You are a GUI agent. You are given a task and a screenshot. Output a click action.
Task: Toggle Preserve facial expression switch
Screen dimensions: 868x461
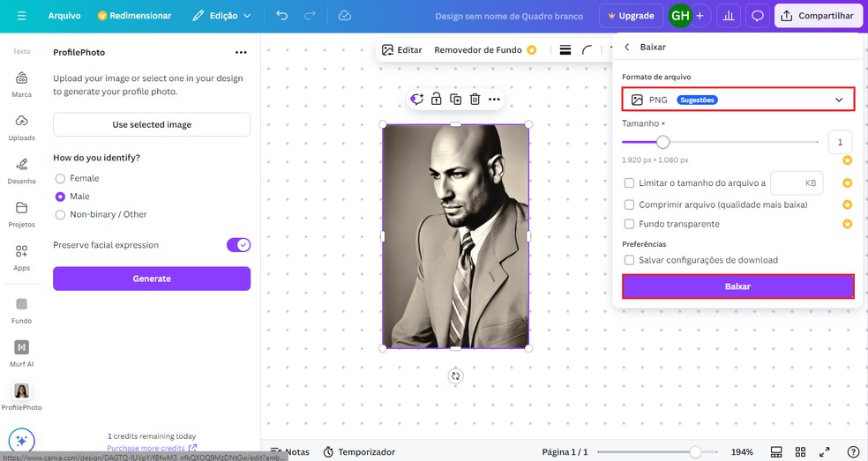pyautogui.click(x=238, y=245)
